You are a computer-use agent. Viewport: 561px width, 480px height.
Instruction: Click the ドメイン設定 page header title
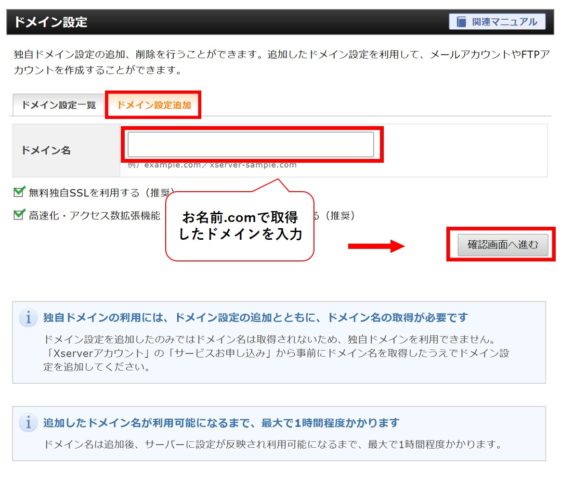click(x=50, y=22)
